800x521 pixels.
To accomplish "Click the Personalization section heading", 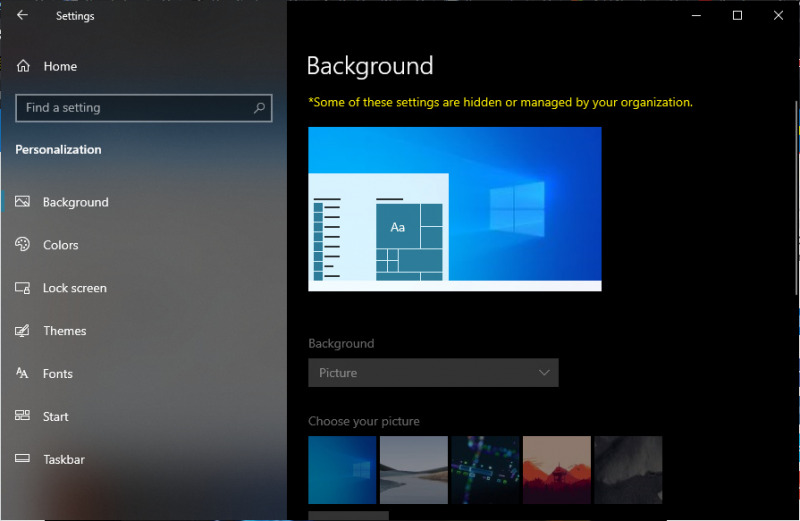I will [x=58, y=150].
